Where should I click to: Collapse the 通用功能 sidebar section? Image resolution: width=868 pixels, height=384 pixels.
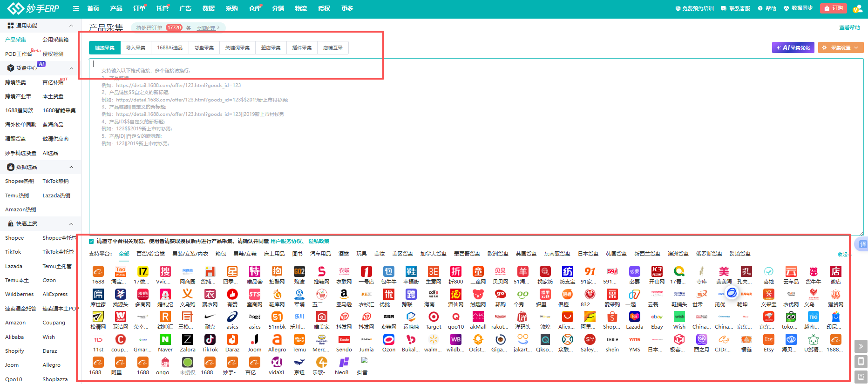(71, 26)
